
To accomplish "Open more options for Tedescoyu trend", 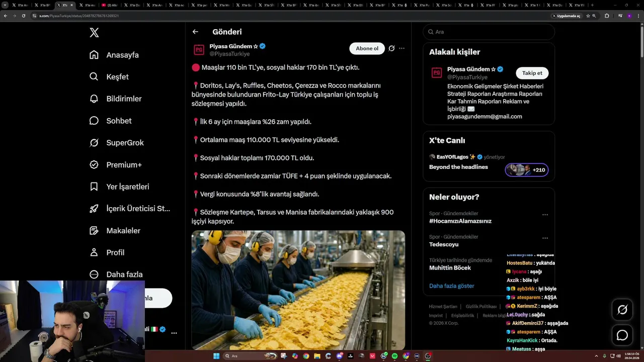I will (x=545, y=238).
